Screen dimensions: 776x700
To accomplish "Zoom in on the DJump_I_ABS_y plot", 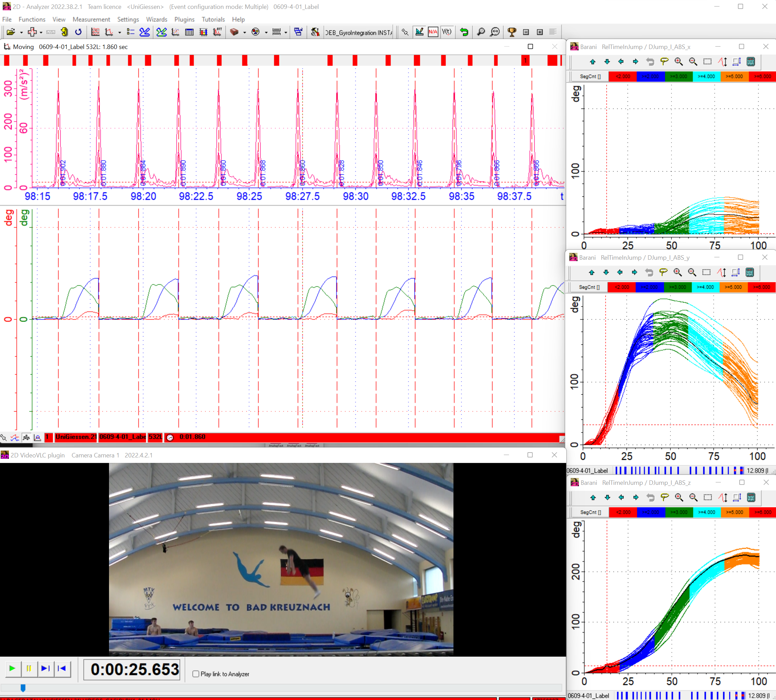I will tap(678, 273).
